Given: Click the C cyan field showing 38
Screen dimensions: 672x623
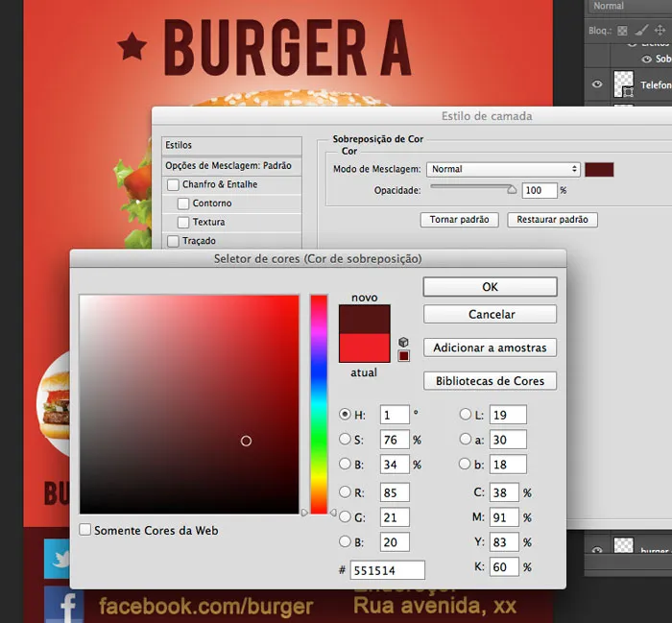Looking at the screenshot, I should (504, 492).
